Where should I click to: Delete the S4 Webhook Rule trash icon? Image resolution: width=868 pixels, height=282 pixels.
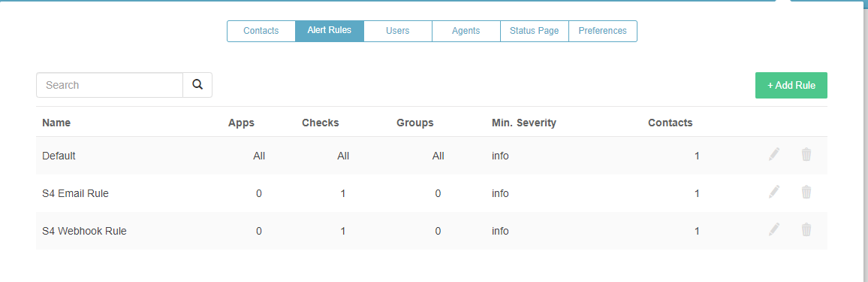pyautogui.click(x=806, y=229)
